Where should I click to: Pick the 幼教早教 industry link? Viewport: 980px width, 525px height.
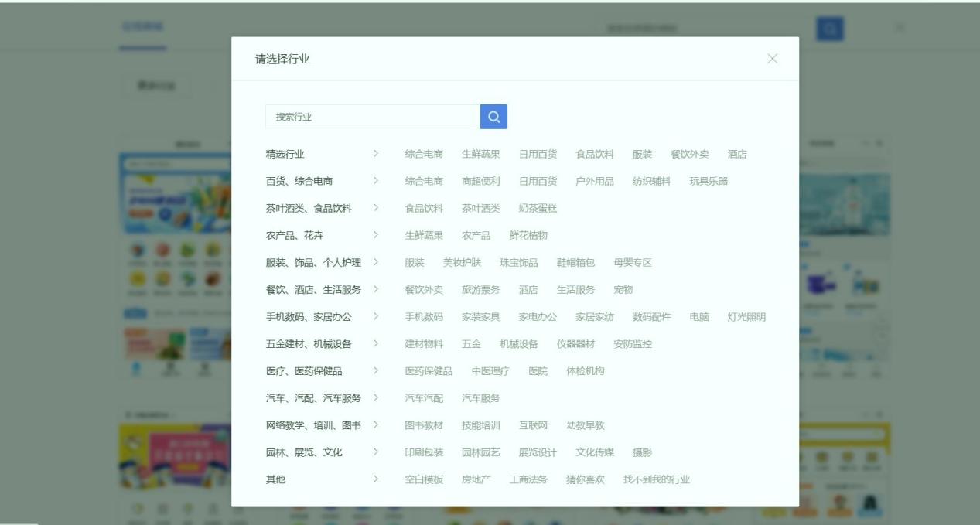click(x=586, y=425)
